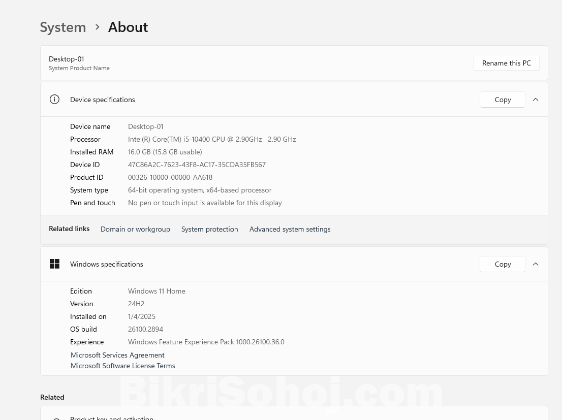Click the Device specifications info icon
This screenshot has height=420, width=562.
[54, 99]
